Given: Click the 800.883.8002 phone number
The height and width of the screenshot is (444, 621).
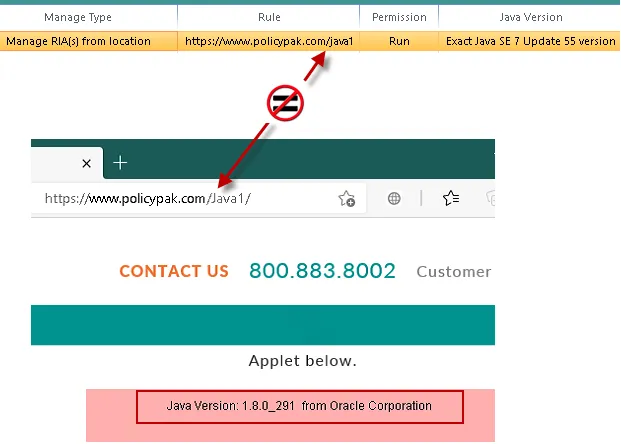Looking at the screenshot, I should (x=322, y=271).
